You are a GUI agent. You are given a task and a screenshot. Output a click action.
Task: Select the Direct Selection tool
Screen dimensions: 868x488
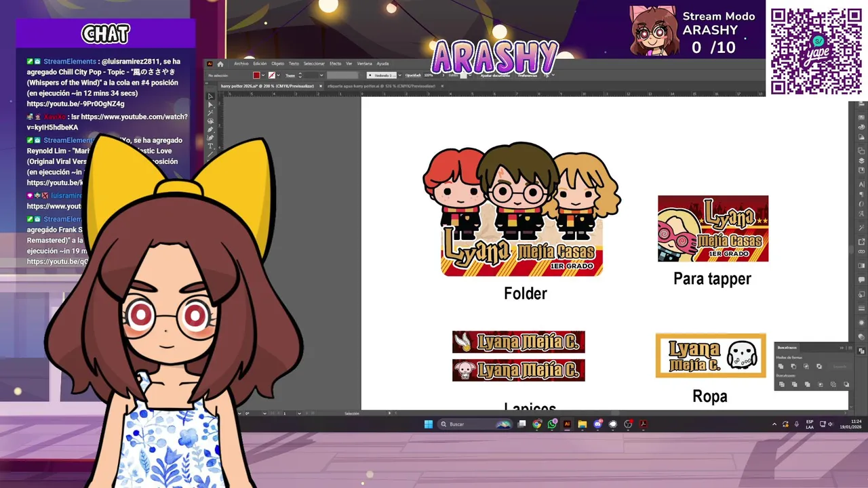pyautogui.click(x=210, y=105)
